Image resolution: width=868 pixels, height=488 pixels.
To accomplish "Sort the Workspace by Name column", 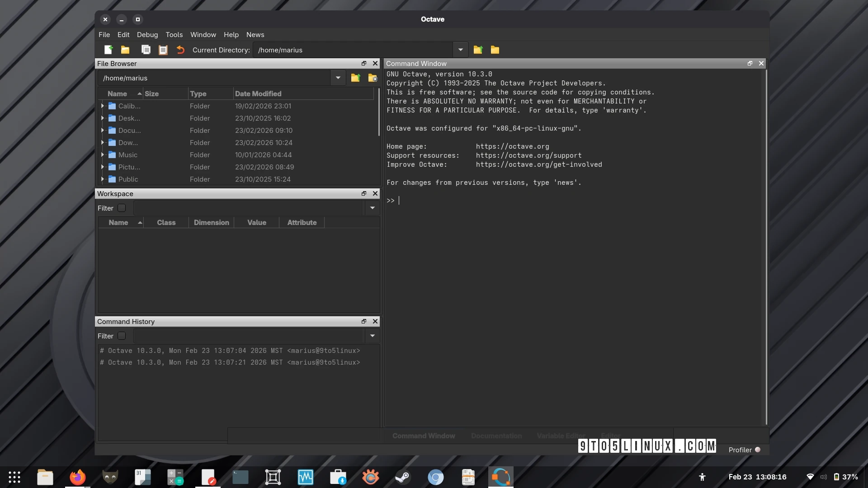I will pyautogui.click(x=118, y=222).
